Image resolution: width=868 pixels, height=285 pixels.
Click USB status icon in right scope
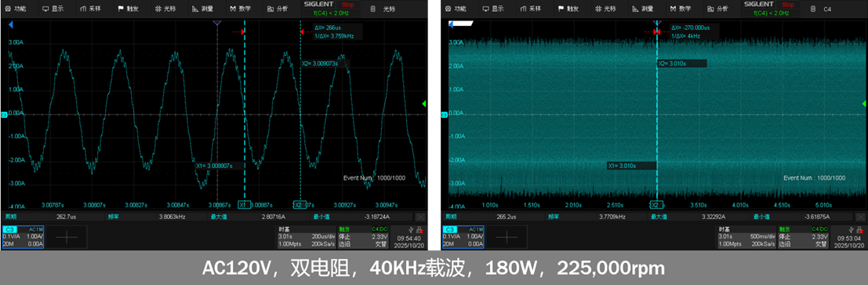[x=852, y=229]
